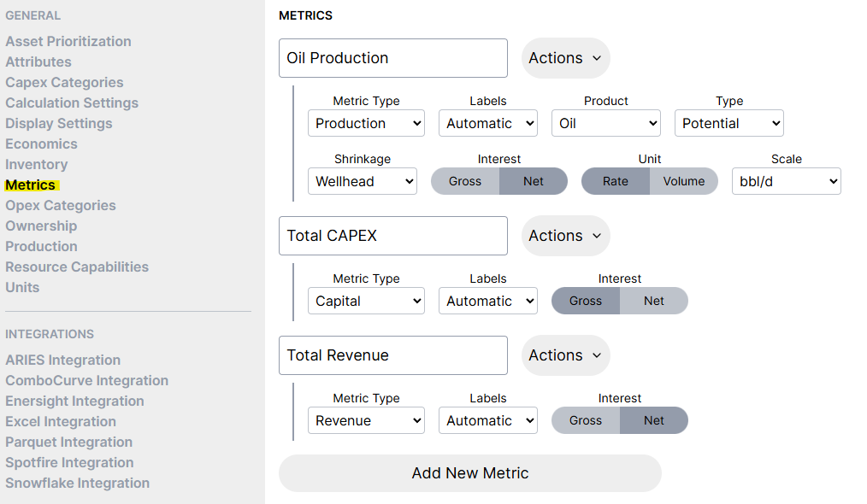Navigate to Opex Categories
Viewport: 867px width, 504px height.
pyautogui.click(x=60, y=205)
